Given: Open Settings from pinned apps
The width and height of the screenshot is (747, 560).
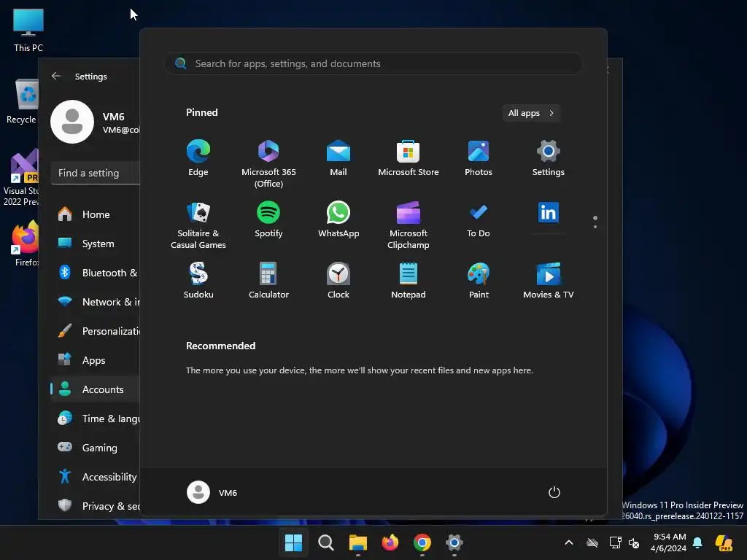Looking at the screenshot, I should [549, 158].
